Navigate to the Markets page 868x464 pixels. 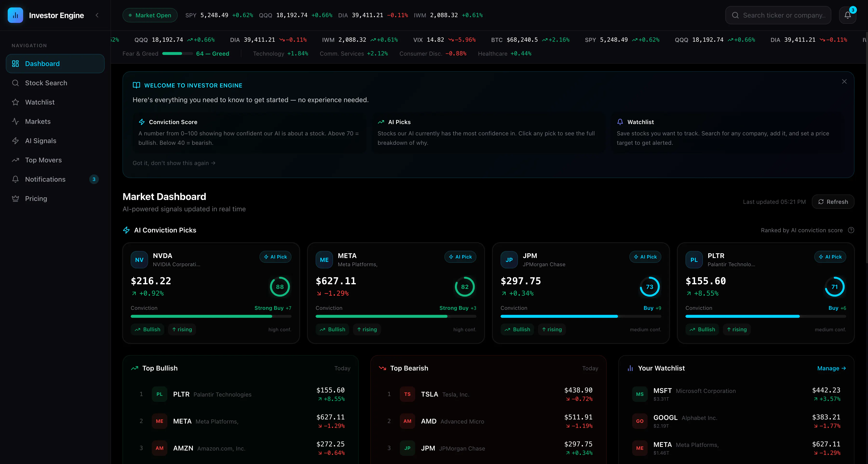55,121
